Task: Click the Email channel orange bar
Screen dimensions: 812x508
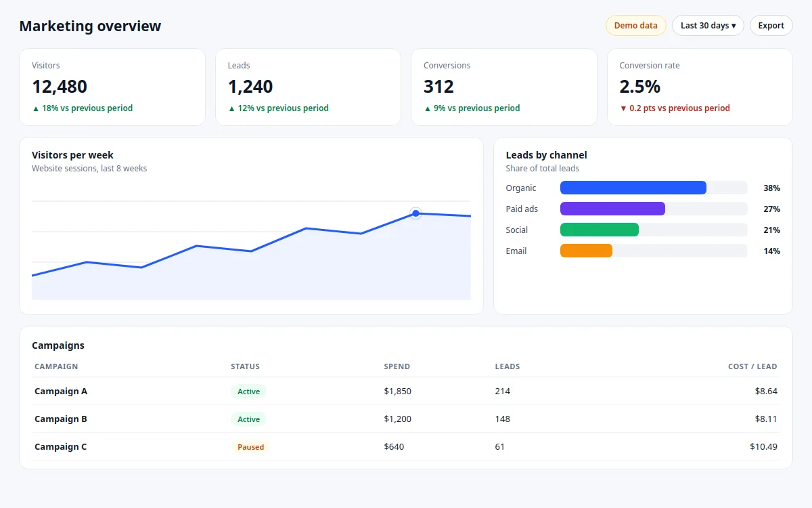Action: [x=586, y=251]
